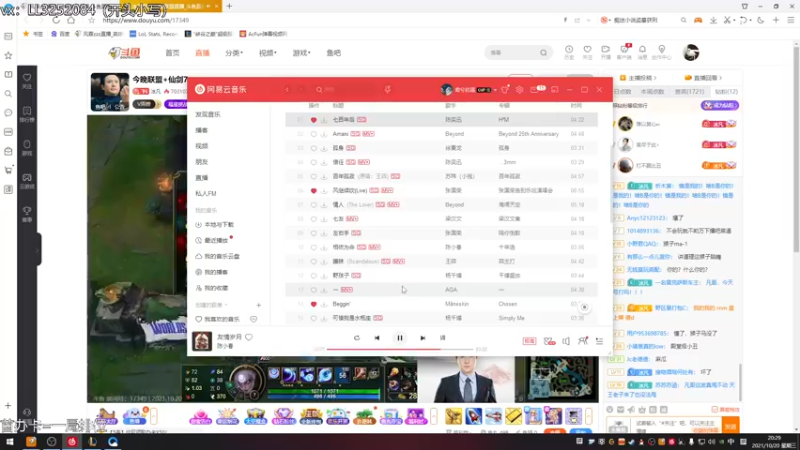Viewport: 800px width, 450px height.
Task: Open the NetEase messages mail icon
Action: pyautogui.click(x=534, y=89)
